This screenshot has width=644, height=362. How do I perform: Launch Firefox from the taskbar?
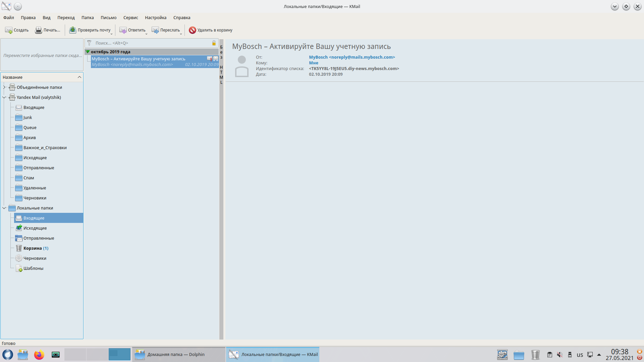pos(39,355)
